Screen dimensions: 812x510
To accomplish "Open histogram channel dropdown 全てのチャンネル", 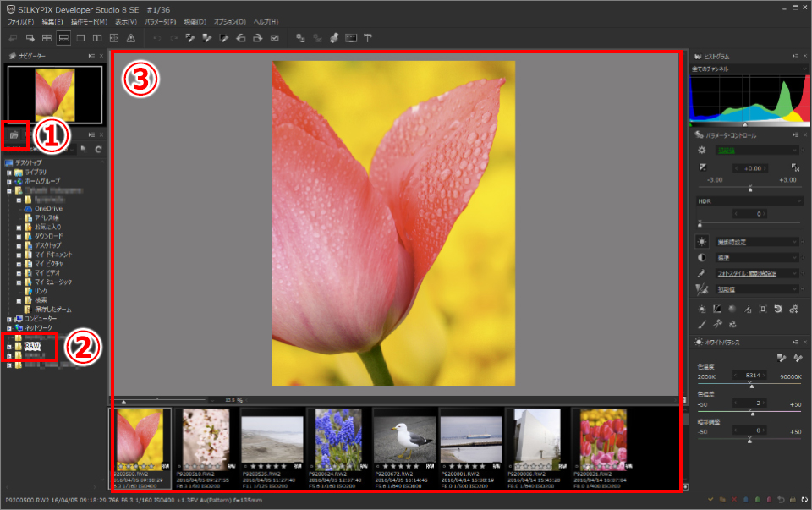I will (747, 69).
